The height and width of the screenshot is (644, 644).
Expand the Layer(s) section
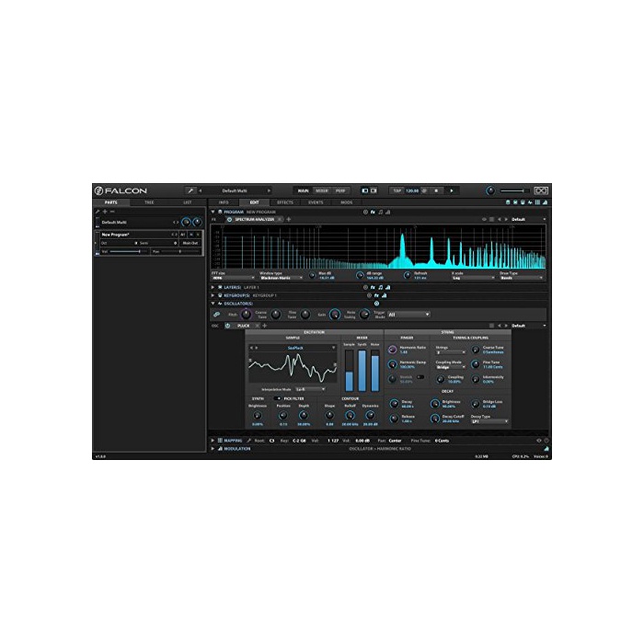(213, 287)
